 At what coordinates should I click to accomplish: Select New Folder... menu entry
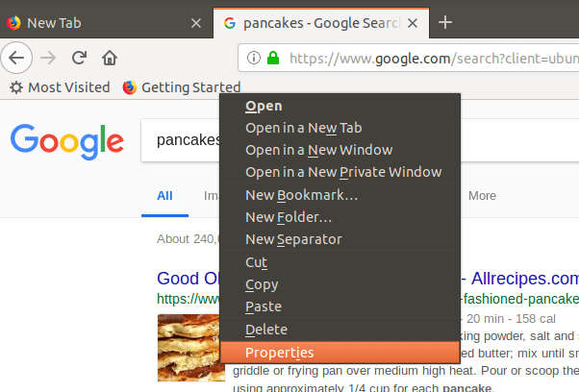tap(340, 217)
